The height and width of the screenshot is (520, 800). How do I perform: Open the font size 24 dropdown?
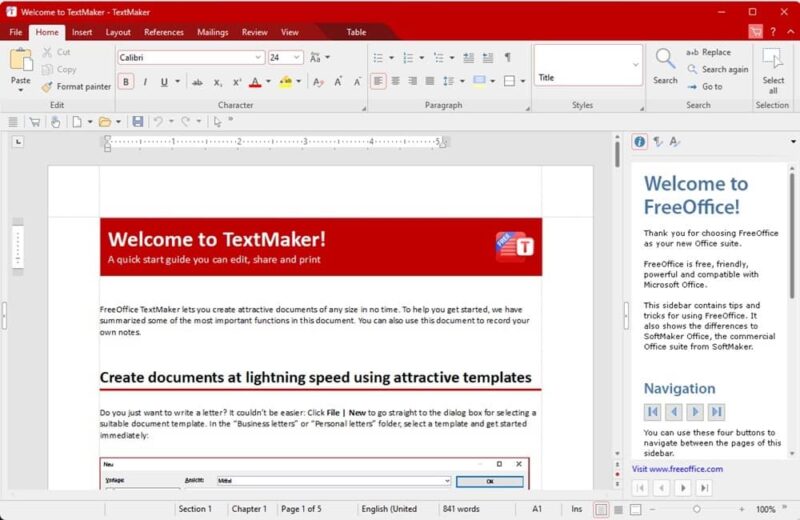[296, 58]
